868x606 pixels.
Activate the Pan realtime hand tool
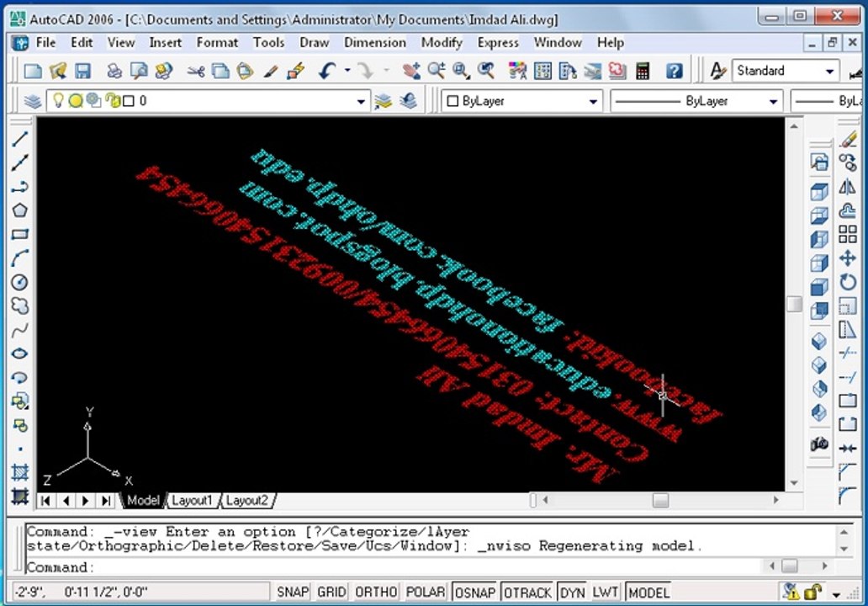click(410, 71)
